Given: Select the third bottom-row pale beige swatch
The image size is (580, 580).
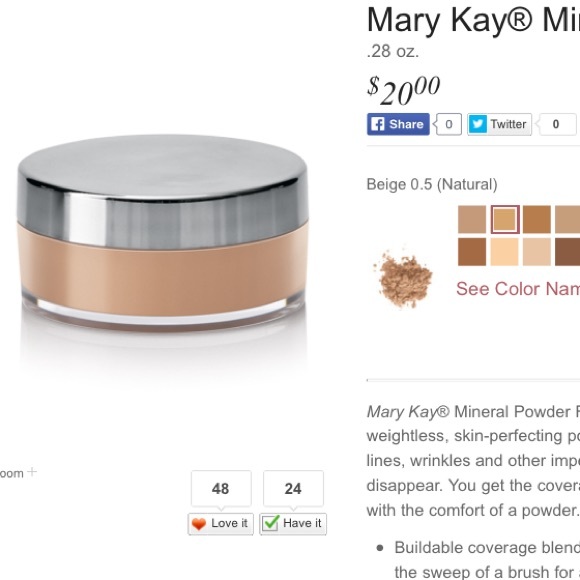Looking at the screenshot, I should pos(537,252).
